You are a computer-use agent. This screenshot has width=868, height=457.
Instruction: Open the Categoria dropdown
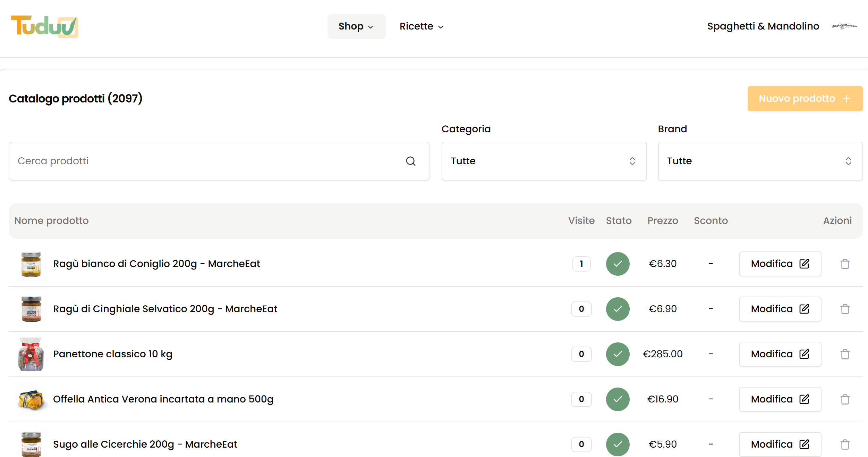[544, 161]
